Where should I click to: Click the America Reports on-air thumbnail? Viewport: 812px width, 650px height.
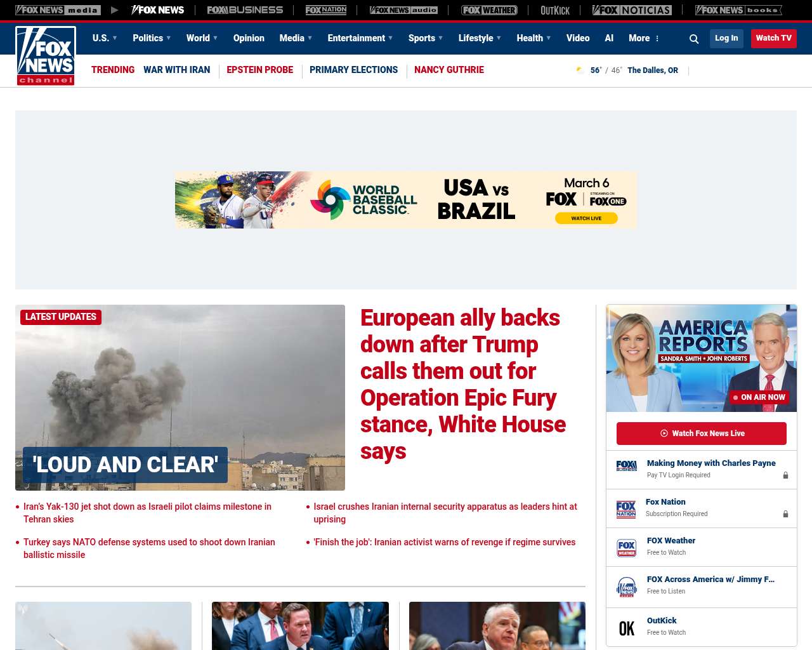coord(702,358)
